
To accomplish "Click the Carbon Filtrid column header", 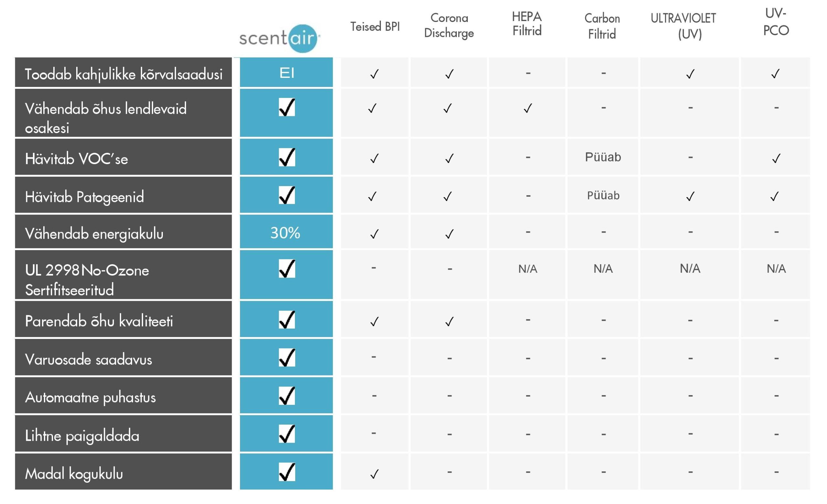I will click(602, 26).
